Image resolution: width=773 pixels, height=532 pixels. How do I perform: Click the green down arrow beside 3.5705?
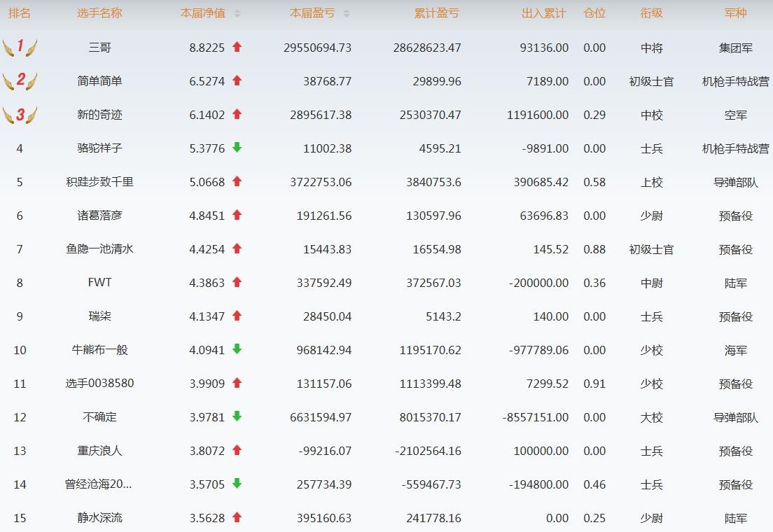(x=237, y=484)
